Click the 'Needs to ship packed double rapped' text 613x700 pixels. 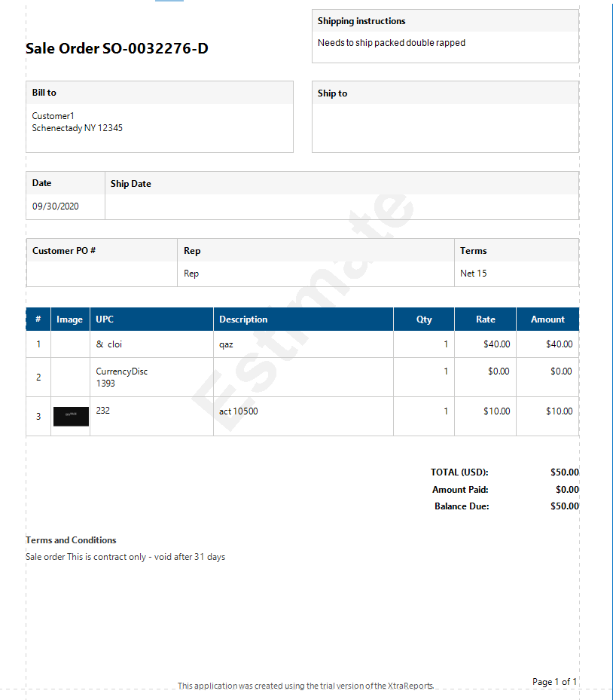coord(392,43)
